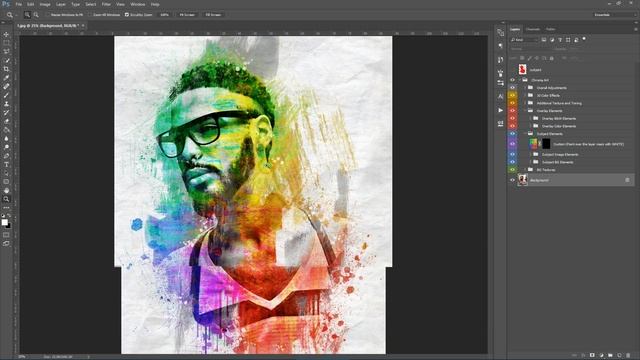Hide the BG Textures group
The height and width of the screenshot is (360, 640).
[x=512, y=169]
